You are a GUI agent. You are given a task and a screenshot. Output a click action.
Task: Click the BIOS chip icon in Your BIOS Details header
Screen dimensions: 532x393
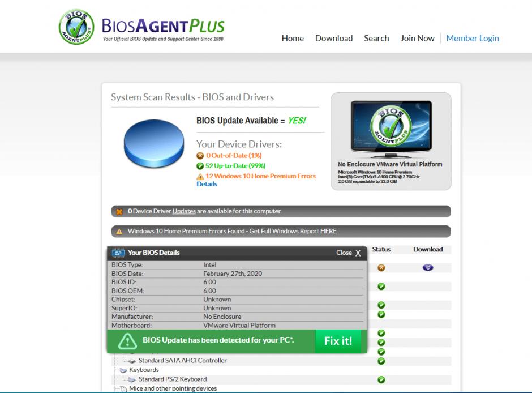tap(118, 253)
